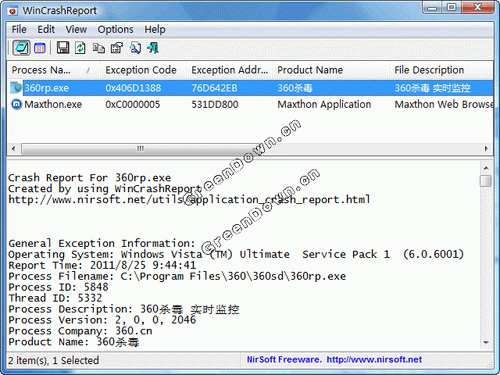
Task: Sort by Process Name column header
Action: click(x=53, y=70)
